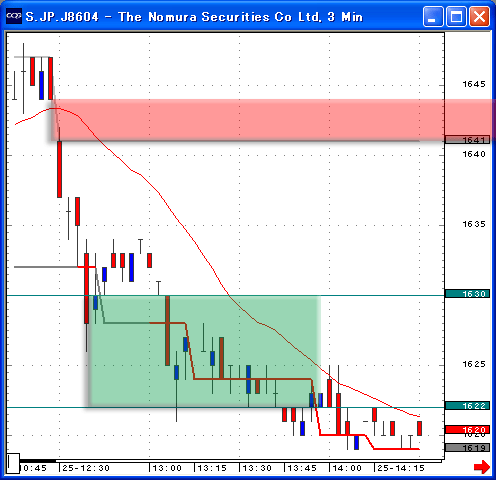Click the 13:15 time axis label

click(212, 468)
